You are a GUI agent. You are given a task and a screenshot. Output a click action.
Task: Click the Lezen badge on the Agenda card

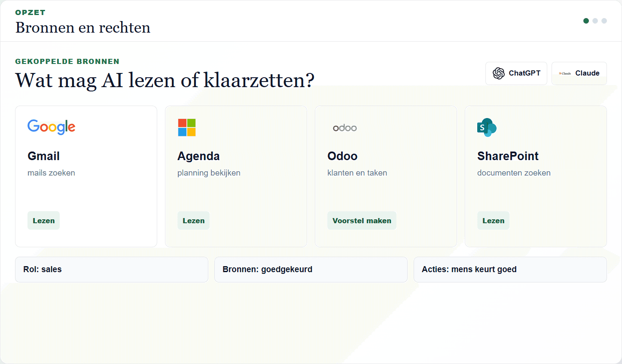194,221
